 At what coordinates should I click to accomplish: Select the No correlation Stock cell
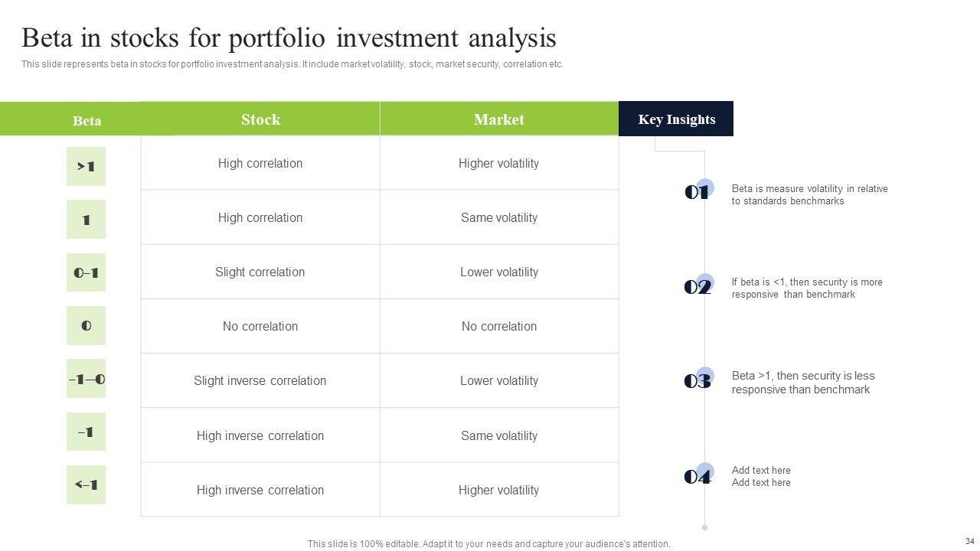click(x=260, y=326)
